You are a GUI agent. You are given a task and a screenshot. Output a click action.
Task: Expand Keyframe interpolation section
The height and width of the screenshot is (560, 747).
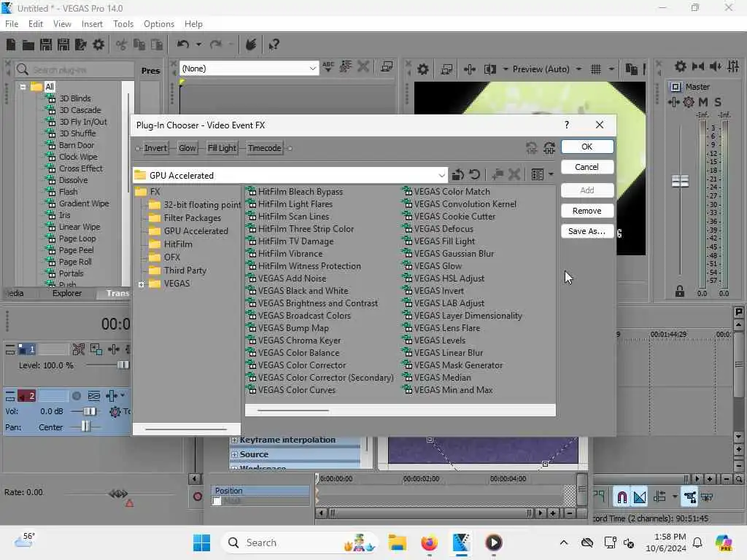click(234, 440)
